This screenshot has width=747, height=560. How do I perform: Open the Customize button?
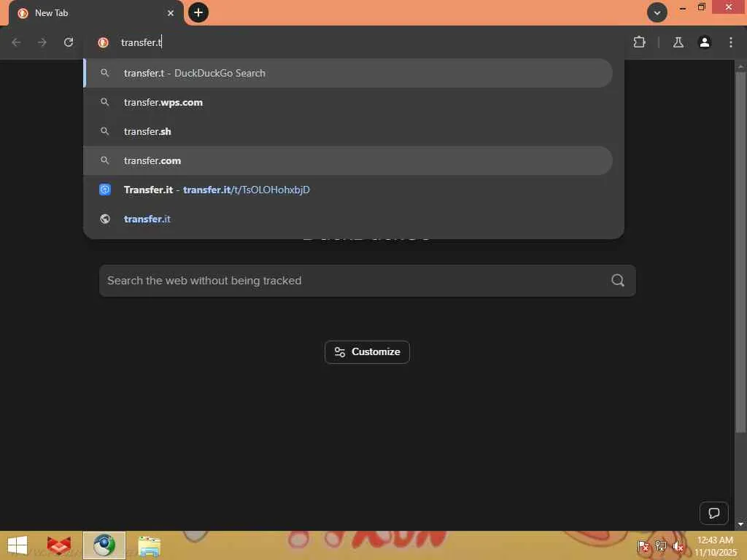(367, 352)
